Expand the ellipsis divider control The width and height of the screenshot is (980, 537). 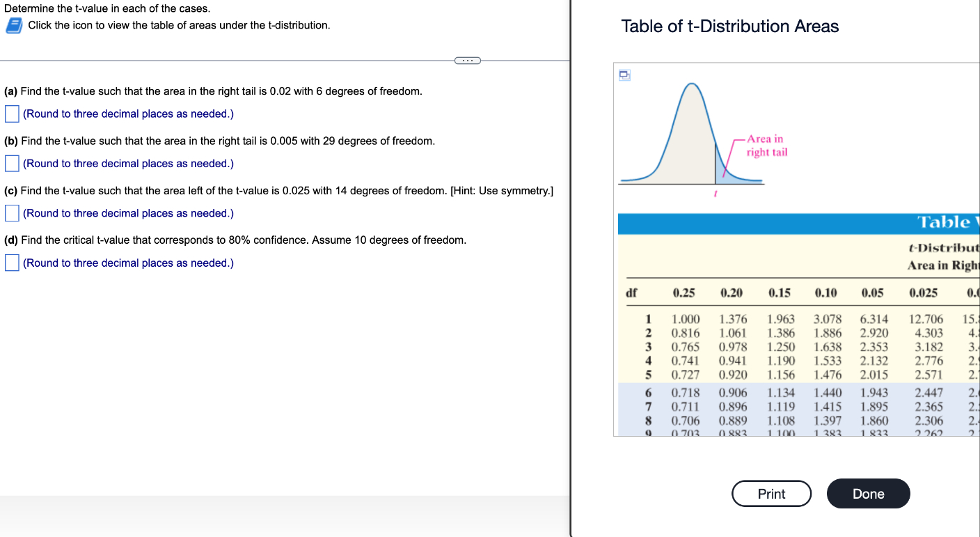[x=468, y=60]
